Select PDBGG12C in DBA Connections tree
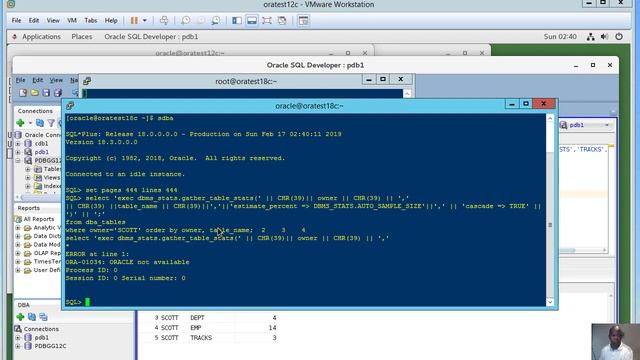The width and height of the screenshot is (640, 360). pyautogui.click(x=50, y=346)
